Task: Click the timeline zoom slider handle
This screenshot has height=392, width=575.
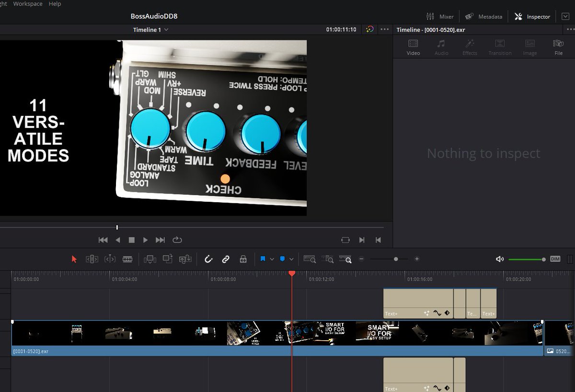Action: coord(396,259)
